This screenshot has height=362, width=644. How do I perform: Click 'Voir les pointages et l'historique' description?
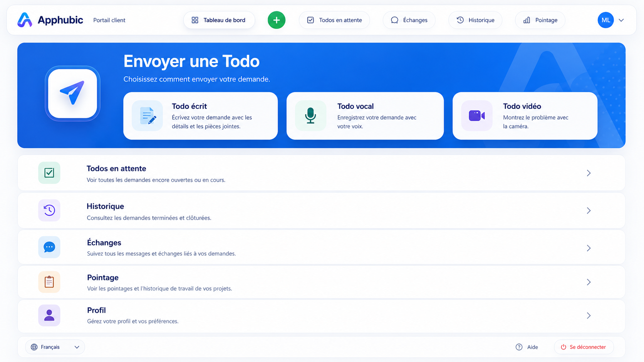(159, 289)
